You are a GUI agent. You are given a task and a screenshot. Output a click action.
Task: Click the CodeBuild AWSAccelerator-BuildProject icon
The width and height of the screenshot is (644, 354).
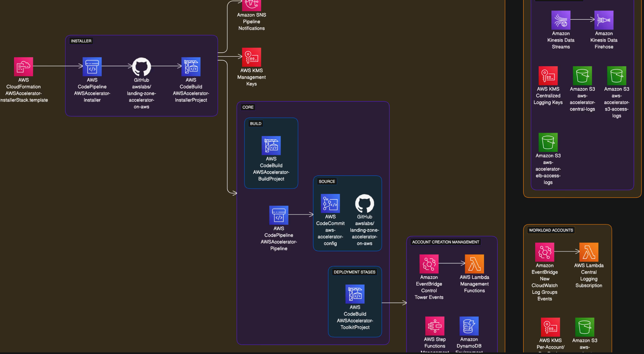click(x=271, y=145)
